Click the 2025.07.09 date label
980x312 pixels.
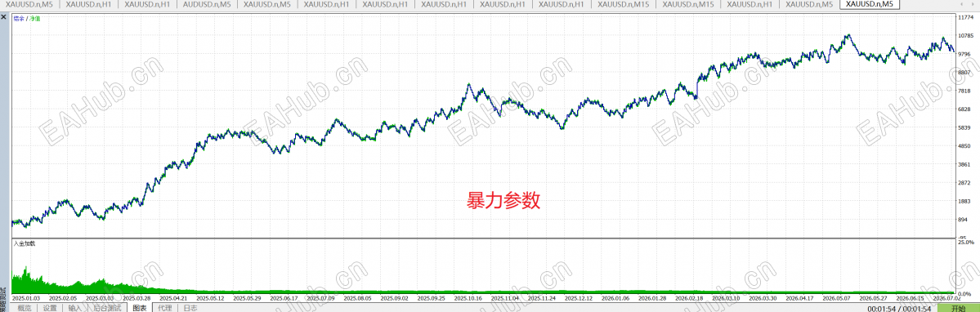[320, 298]
